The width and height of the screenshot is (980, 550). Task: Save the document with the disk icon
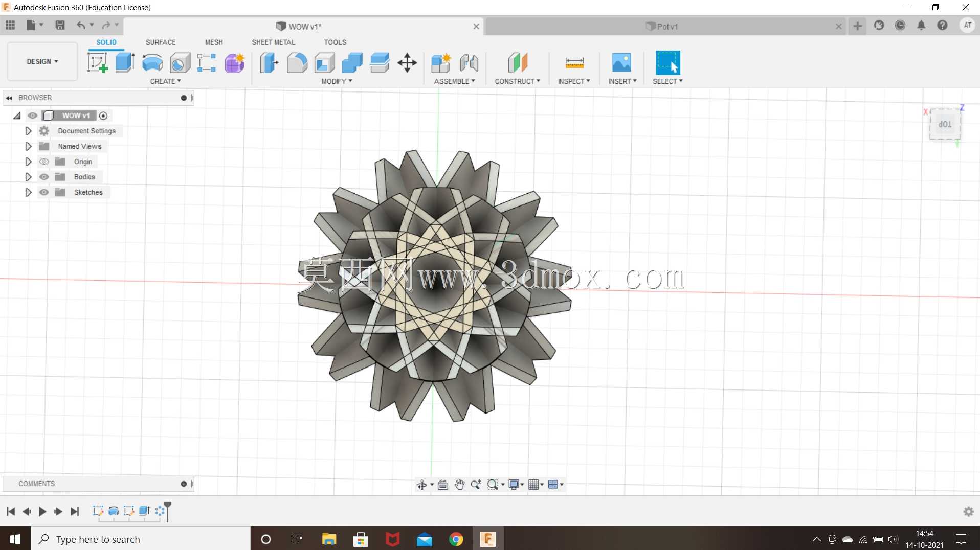point(60,25)
